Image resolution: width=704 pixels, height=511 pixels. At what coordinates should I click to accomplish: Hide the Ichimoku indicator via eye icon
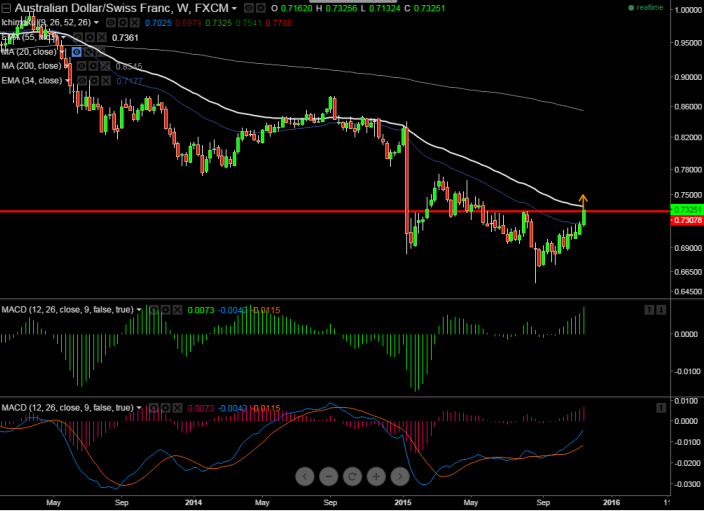click(x=110, y=22)
